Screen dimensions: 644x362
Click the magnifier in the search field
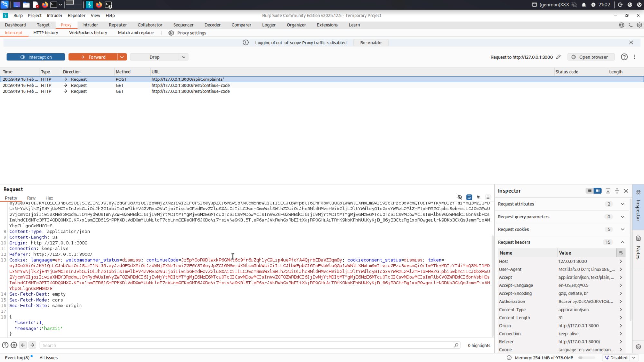pyautogui.click(x=456, y=345)
